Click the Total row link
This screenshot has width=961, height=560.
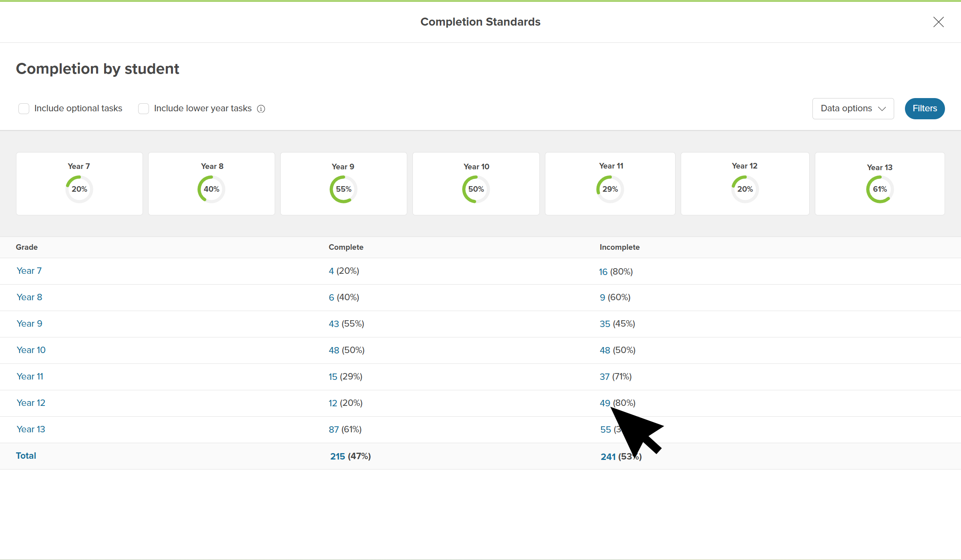point(26,456)
